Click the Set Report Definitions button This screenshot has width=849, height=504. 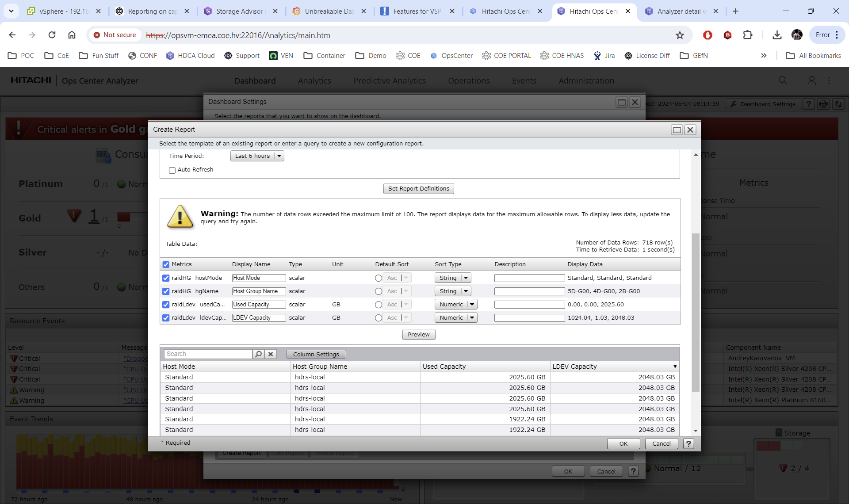418,189
